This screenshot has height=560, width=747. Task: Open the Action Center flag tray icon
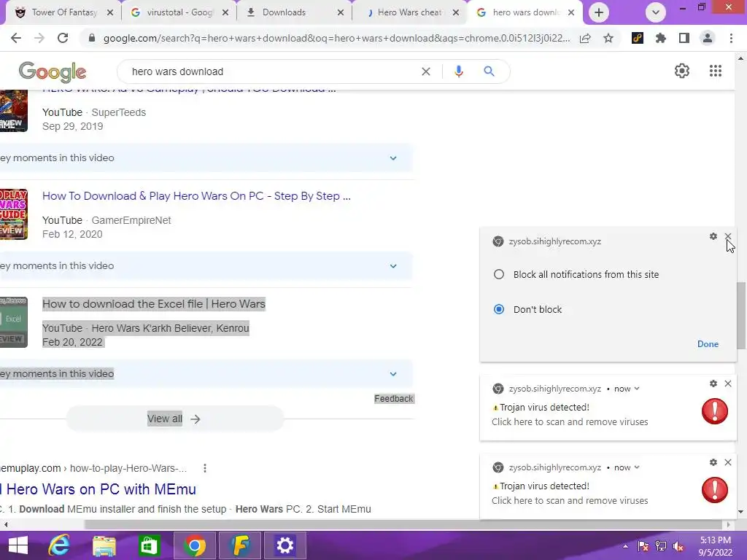coord(643,546)
